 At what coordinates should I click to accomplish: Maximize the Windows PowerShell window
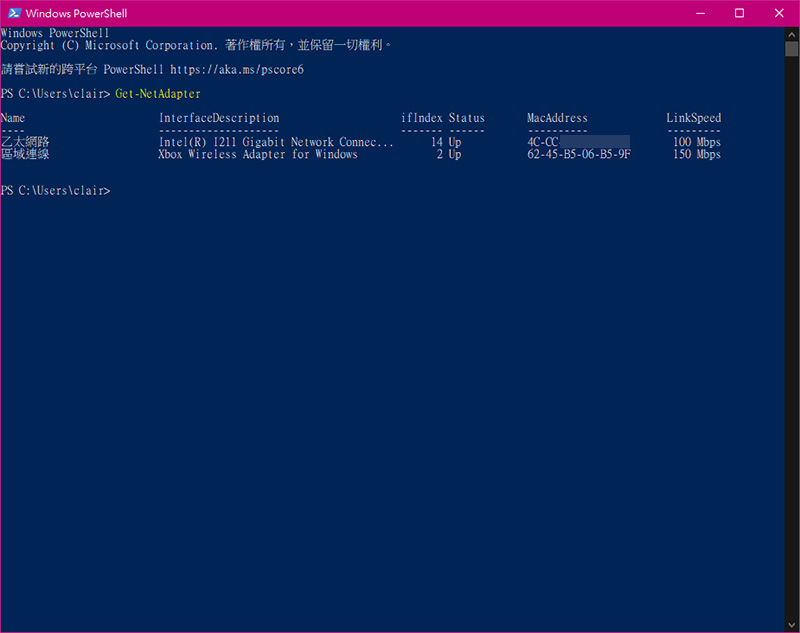point(739,13)
